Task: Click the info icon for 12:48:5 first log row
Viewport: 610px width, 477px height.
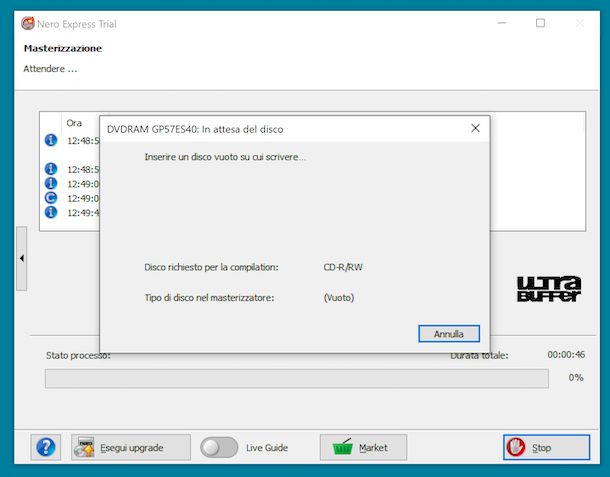Action: pyautogui.click(x=51, y=140)
